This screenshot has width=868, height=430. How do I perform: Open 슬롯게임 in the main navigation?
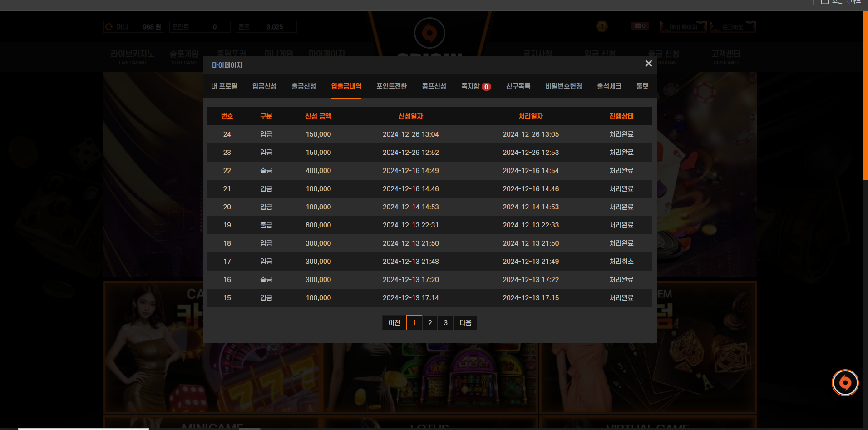184,56
